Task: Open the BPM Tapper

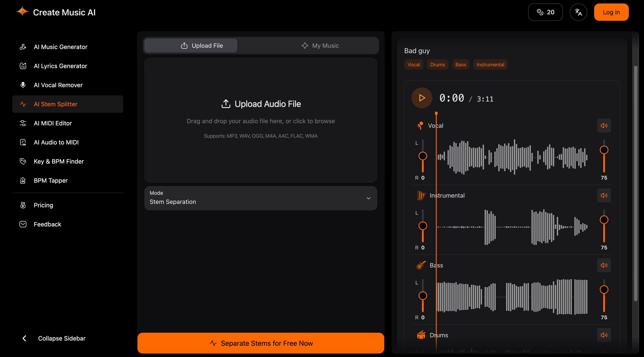Action: pos(51,180)
